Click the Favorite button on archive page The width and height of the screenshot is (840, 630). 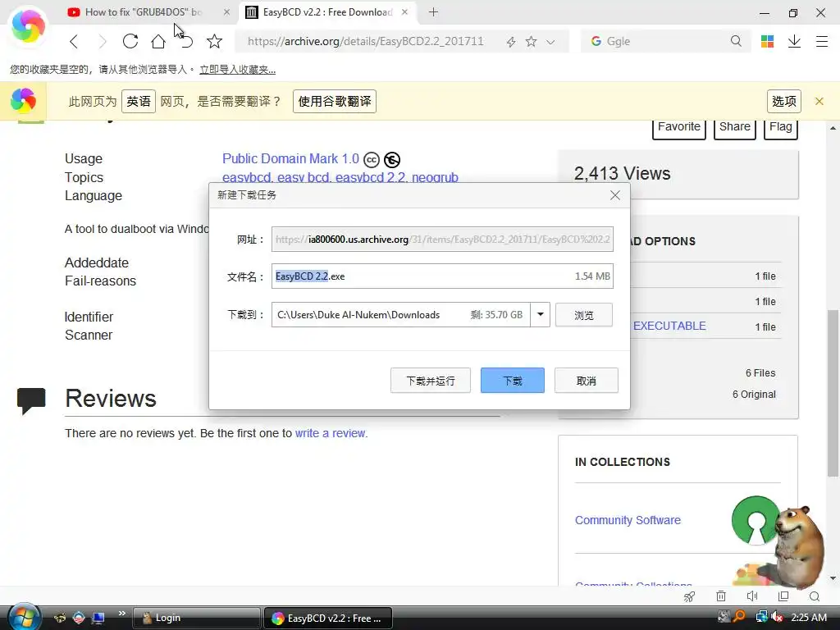click(x=678, y=129)
